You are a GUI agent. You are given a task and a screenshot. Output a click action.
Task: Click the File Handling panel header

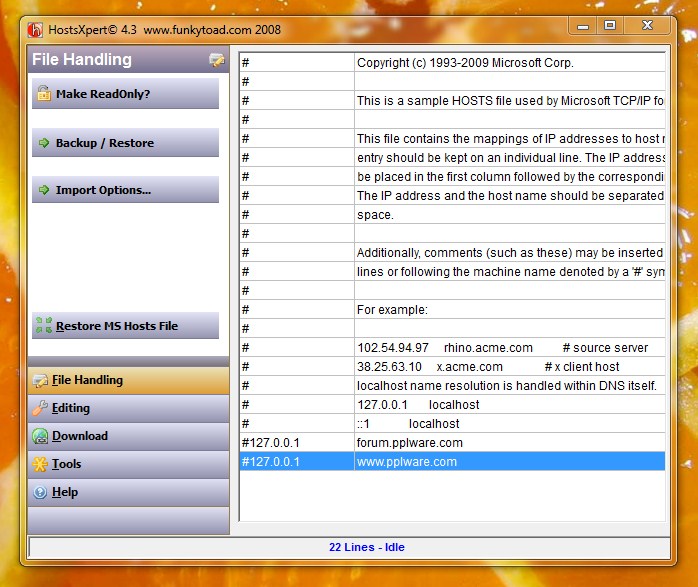(x=128, y=59)
